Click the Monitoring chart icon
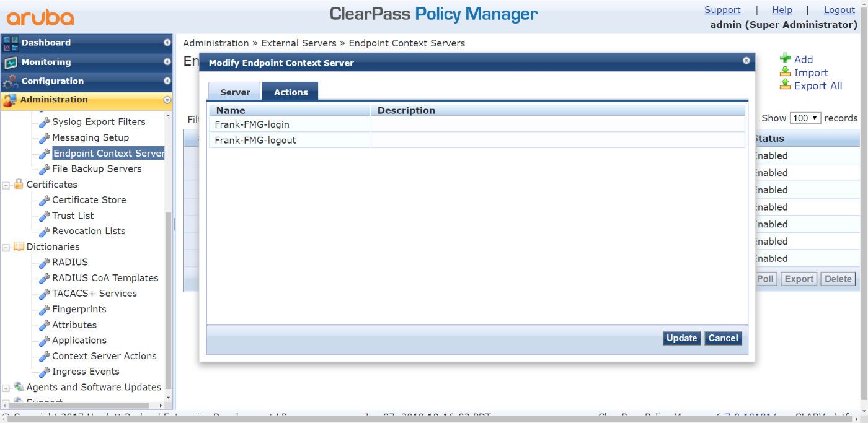This screenshot has width=868, height=423. tap(11, 62)
